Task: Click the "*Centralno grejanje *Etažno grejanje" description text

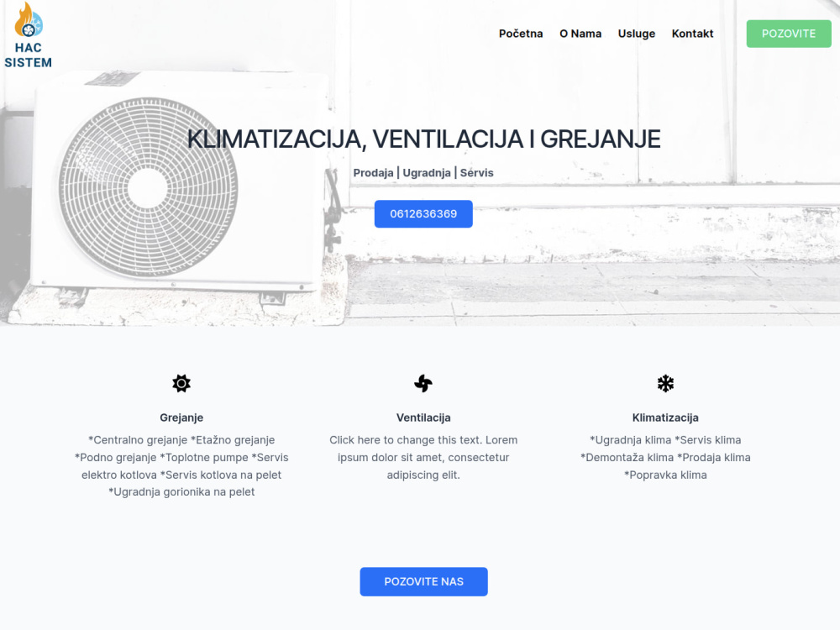Action: pyautogui.click(x=181, y=466)
